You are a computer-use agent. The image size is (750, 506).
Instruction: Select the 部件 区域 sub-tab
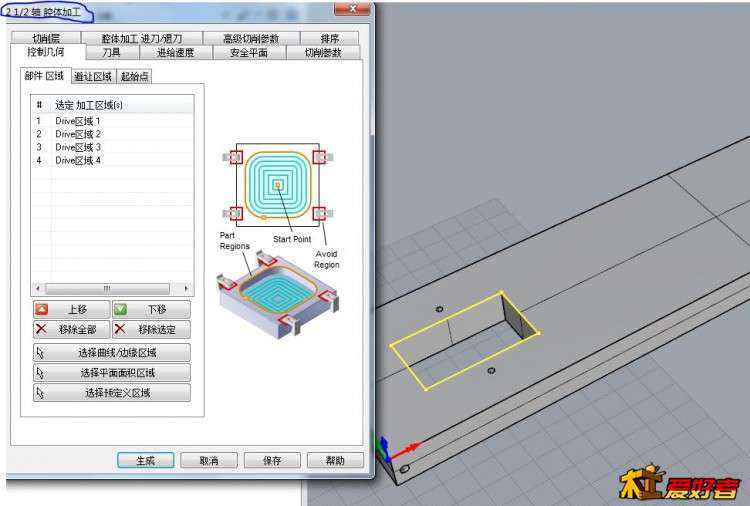45,76
